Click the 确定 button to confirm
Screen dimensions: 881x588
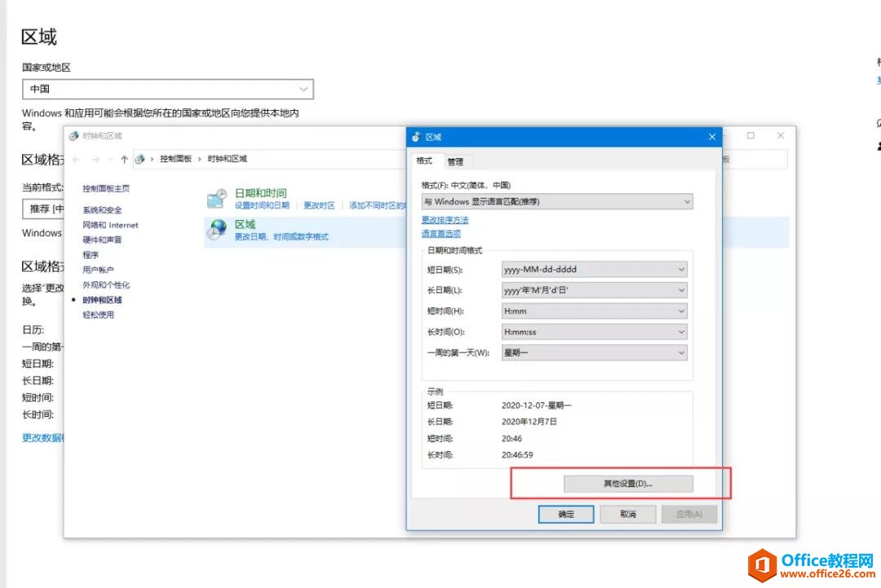566,514
